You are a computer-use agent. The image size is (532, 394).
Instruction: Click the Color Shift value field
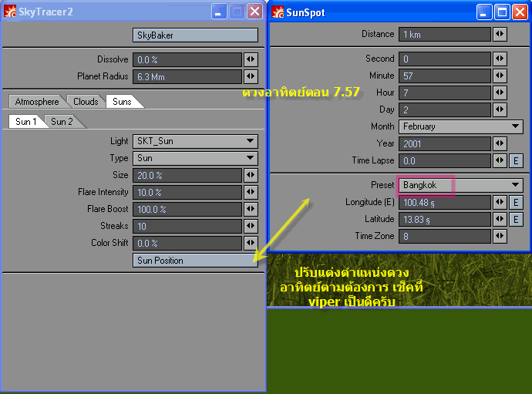[187, 244]
